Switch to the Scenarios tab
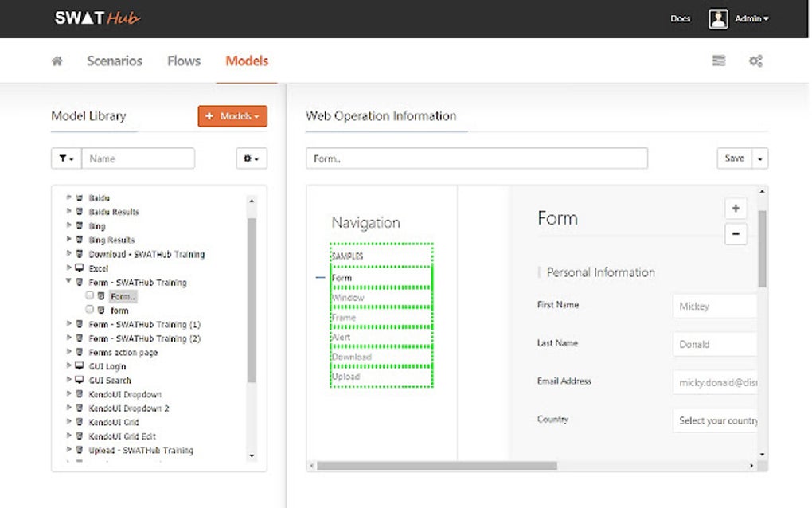Image resolution: width=812 pixels, height=508 pixels. (114, 61)
